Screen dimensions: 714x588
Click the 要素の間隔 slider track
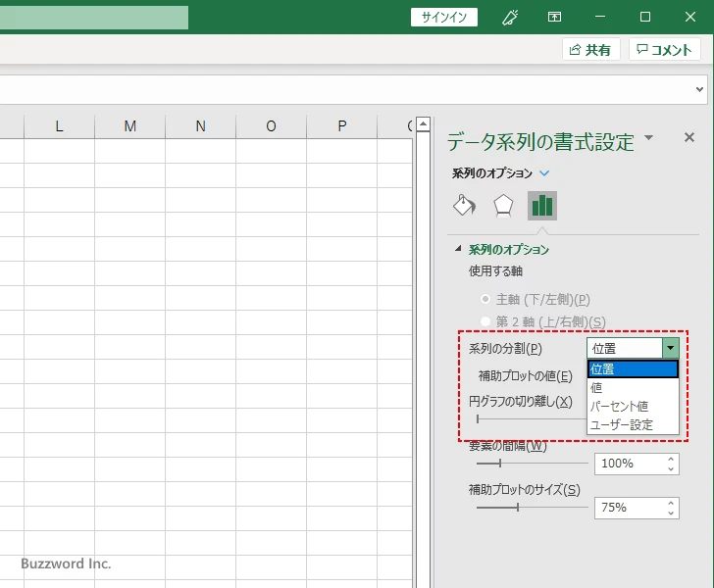pos(533,464)
